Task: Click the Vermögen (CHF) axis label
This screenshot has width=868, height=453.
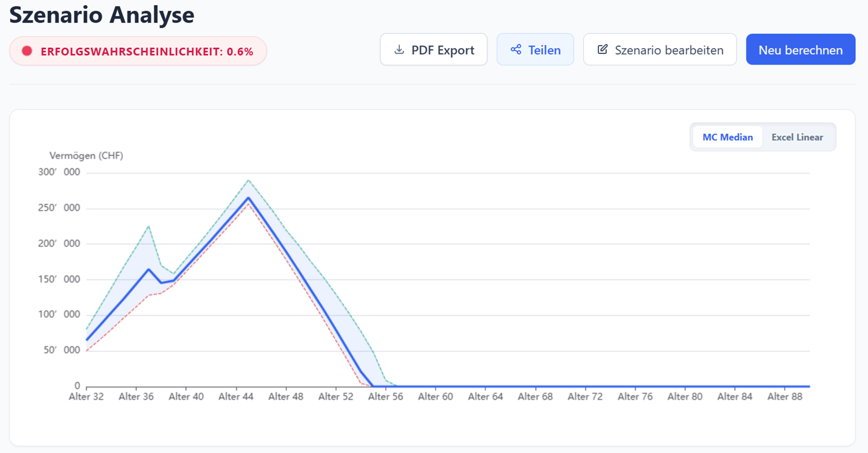Action: pyautogui.click(x=86, y=156)
